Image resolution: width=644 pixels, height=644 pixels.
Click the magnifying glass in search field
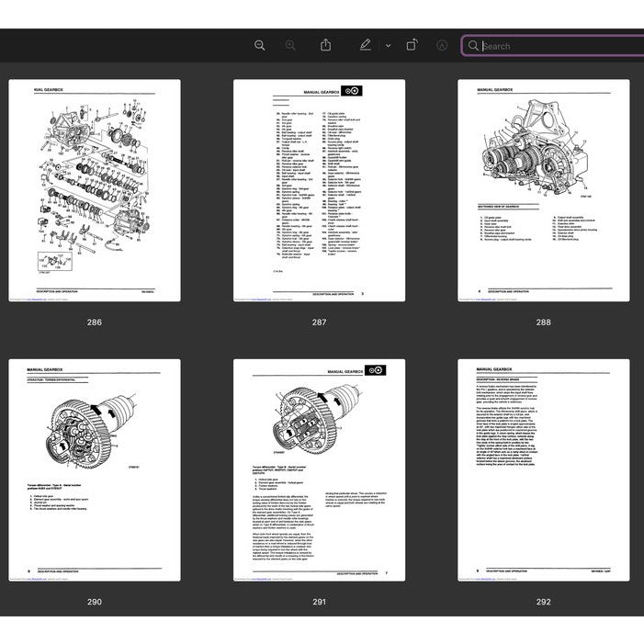(473, 46)
